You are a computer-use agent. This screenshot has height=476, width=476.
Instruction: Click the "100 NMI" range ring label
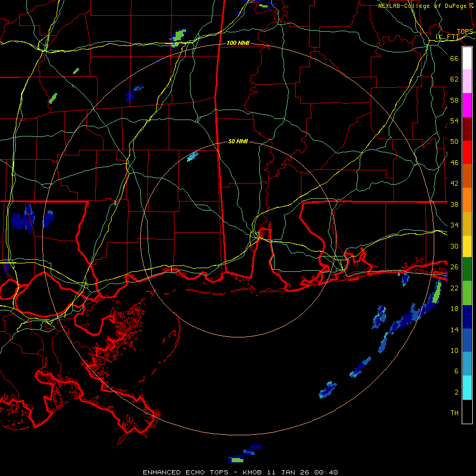click(x=238, y=43)
